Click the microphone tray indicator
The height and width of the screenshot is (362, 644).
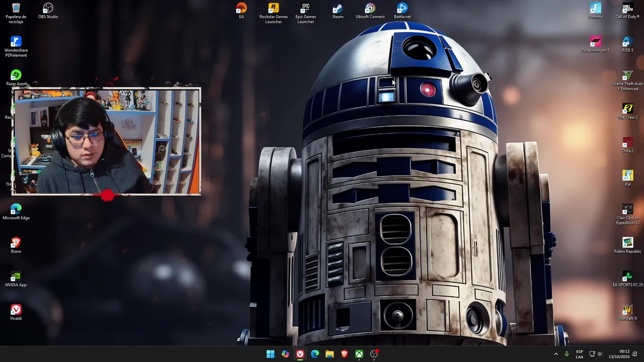pos(567,354)
